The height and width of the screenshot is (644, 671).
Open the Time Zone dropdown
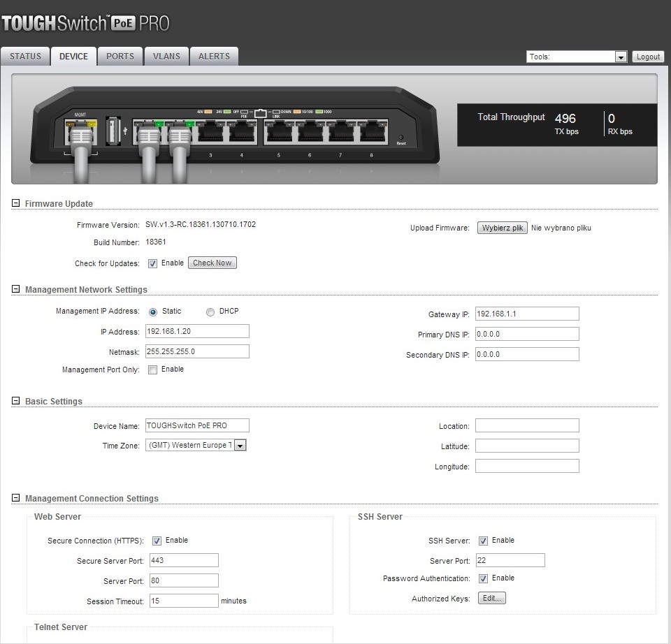[196, 445]
